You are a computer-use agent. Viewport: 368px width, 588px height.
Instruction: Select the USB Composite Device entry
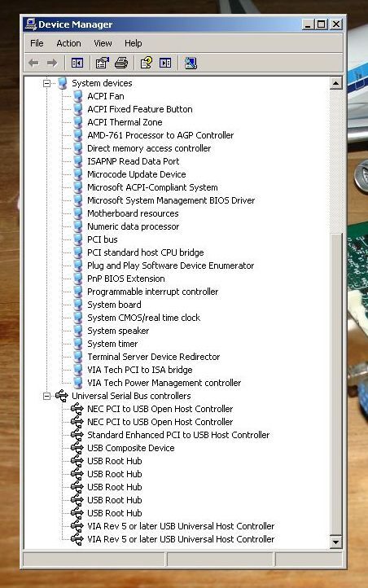131,448
